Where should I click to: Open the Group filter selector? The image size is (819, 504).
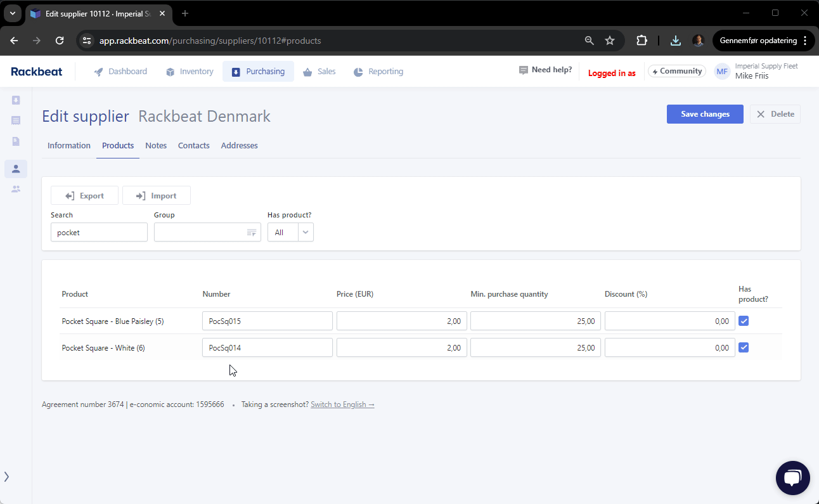207,233
